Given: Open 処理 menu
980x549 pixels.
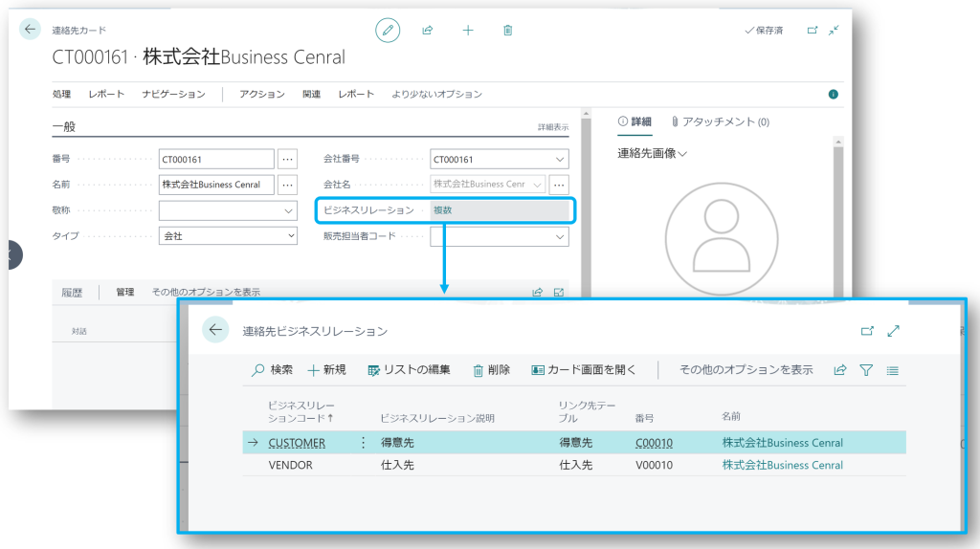Looking at the screenshot, I should [61, 95].
